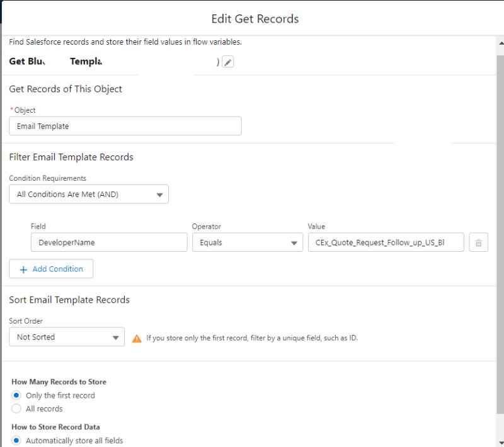Click the trash icon to delete the filter condition
504x447 pixels.
click(478, 242)
